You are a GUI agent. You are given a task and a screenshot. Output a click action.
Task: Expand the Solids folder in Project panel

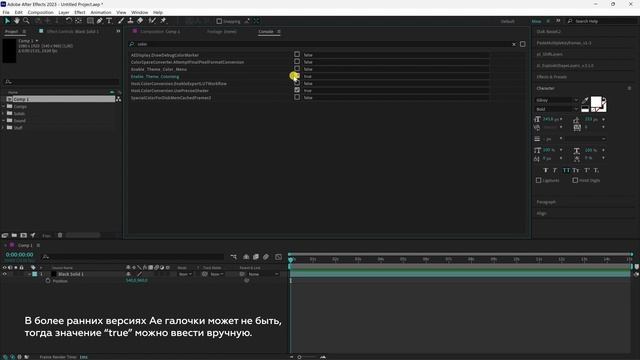point(3,113)
